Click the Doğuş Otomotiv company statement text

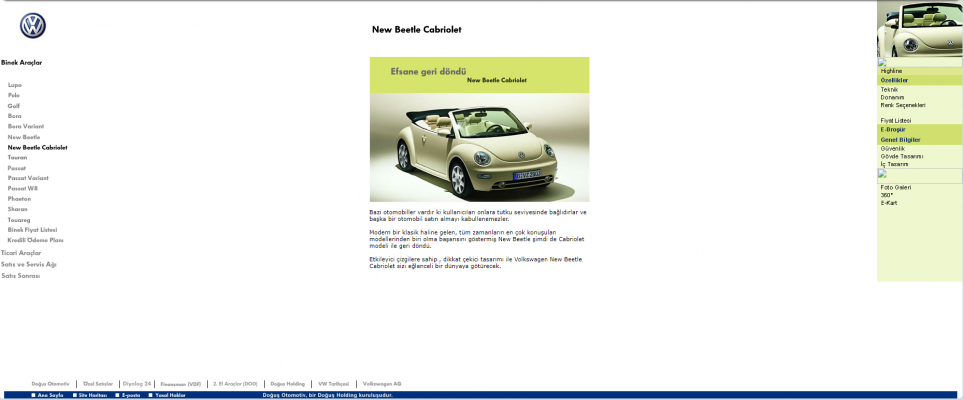(328, 396)
